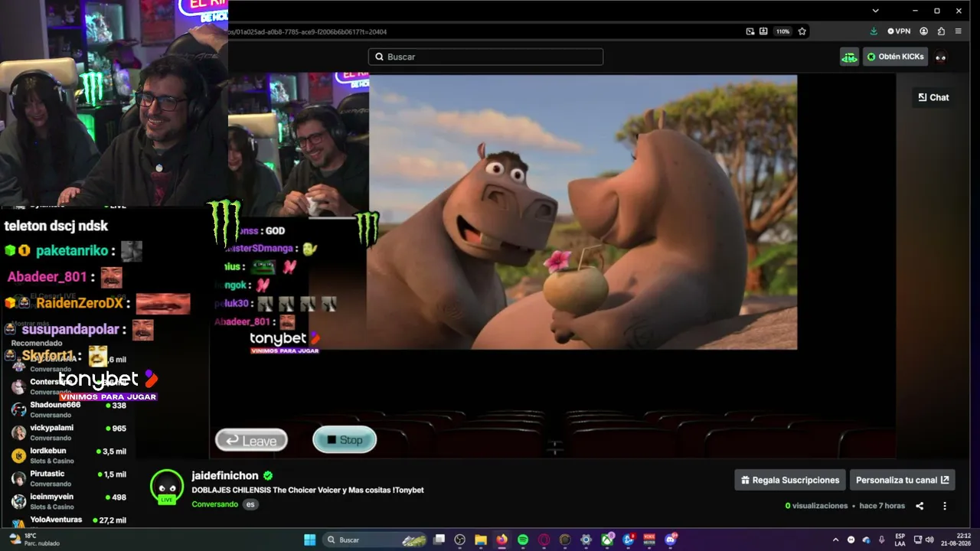This screenshot has height=551, width=980.
Task: Open the browser account profile icon
Action: point(924,31)
